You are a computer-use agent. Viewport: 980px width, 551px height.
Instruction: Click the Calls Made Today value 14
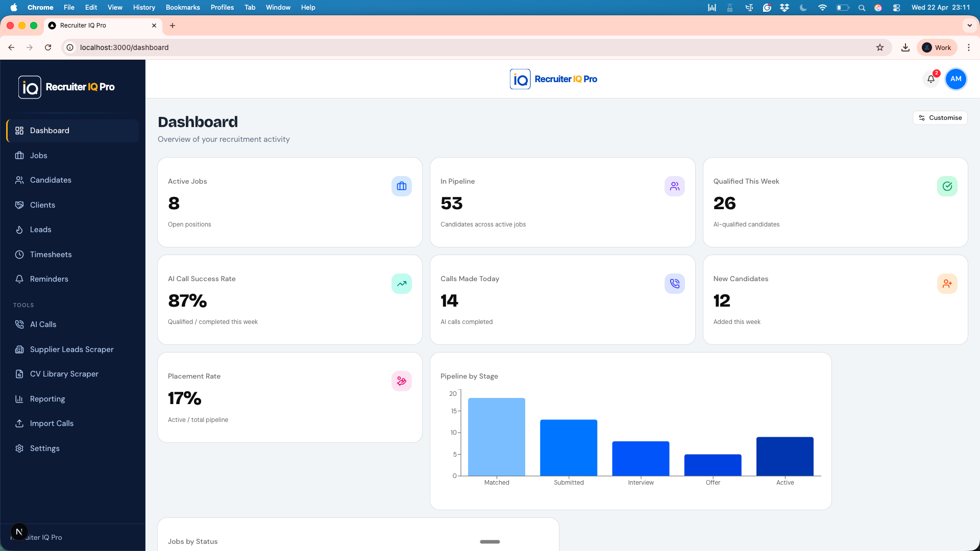pyautogui.click(x=450, y=301)
